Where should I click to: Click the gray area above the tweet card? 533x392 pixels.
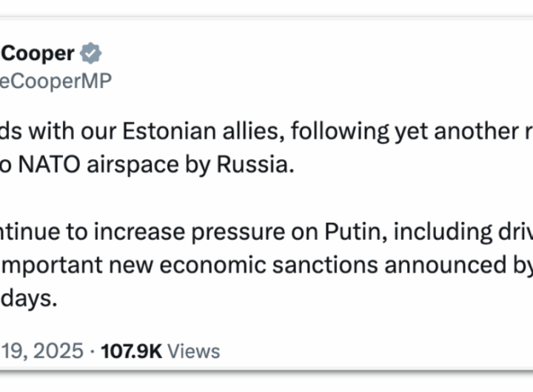pyautogui.click(x=266, y=7)
